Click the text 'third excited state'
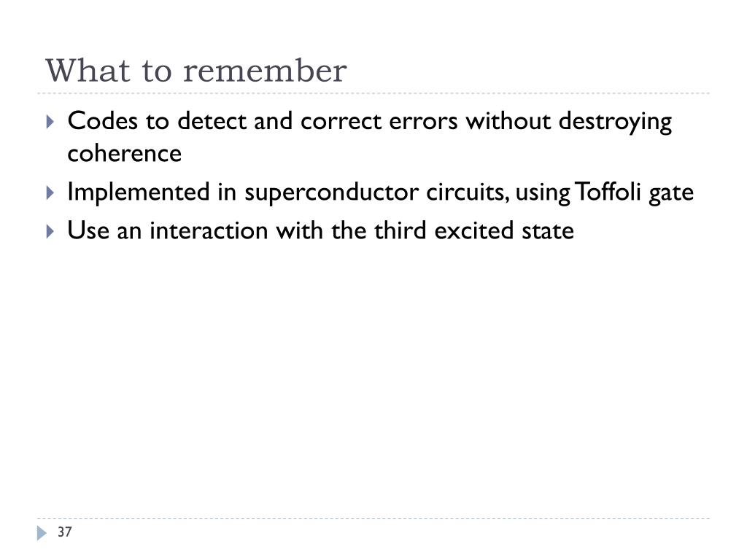Image resolution: width=747 pixels, height=560 pixels. [x=474, y=230]
